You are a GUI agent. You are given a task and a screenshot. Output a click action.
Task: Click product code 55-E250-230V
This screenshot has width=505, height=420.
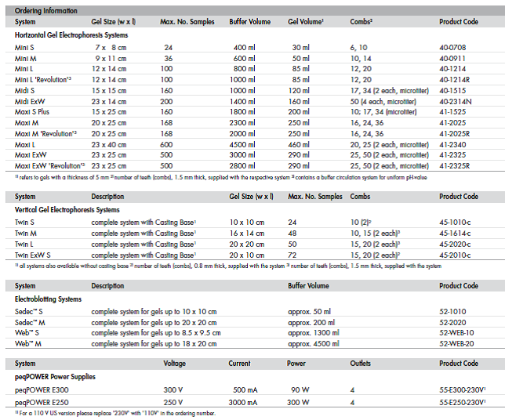click(x=463, y=403)
